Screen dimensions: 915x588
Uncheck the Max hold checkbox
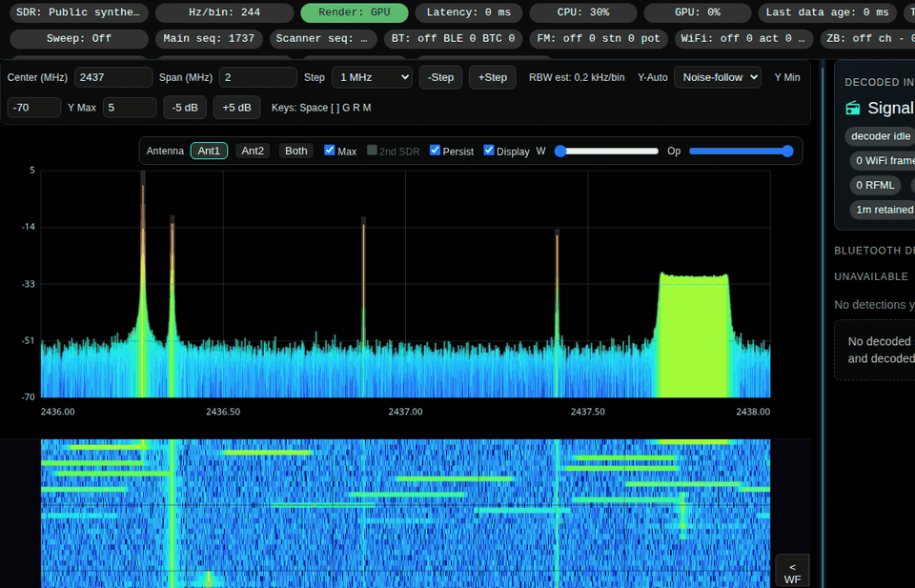click(330, 150)
